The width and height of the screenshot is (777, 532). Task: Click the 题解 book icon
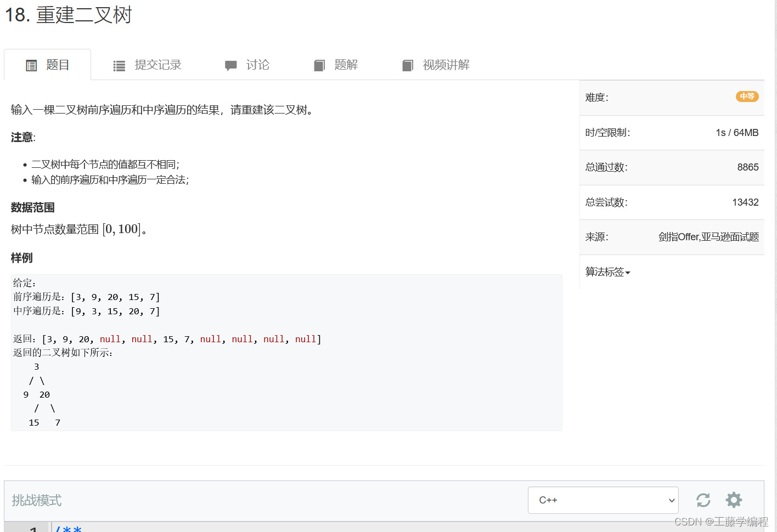coord(319,65)
